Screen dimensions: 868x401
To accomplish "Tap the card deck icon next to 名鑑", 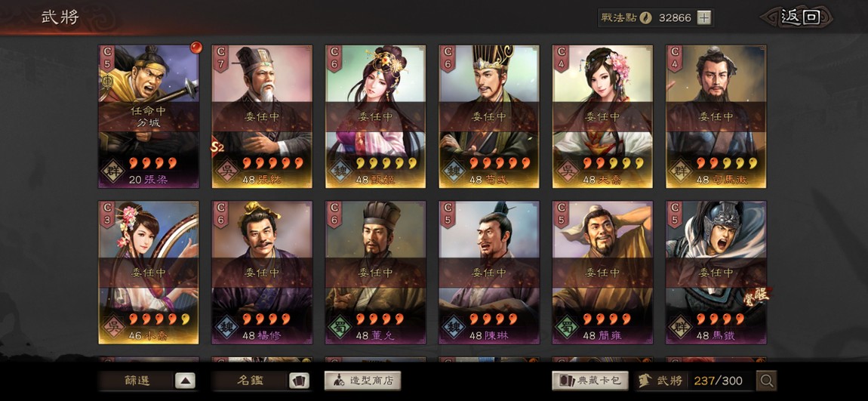I will click(x=299, y=381).
